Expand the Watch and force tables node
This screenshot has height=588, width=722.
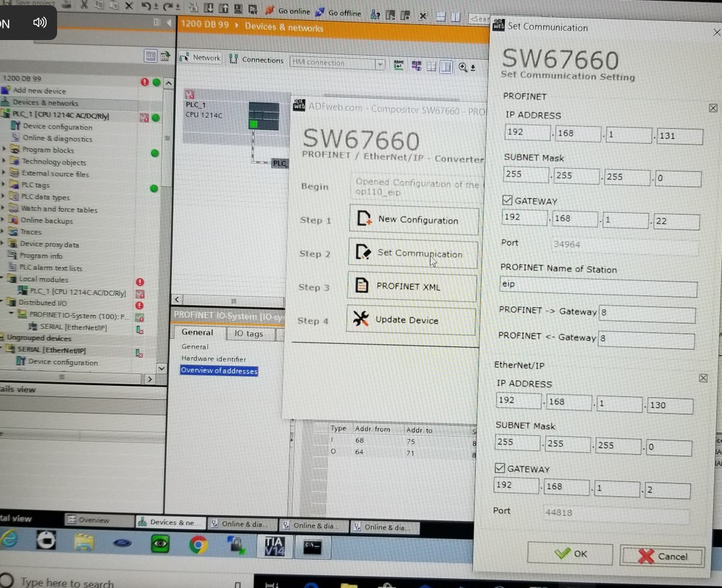click(3, 207)
